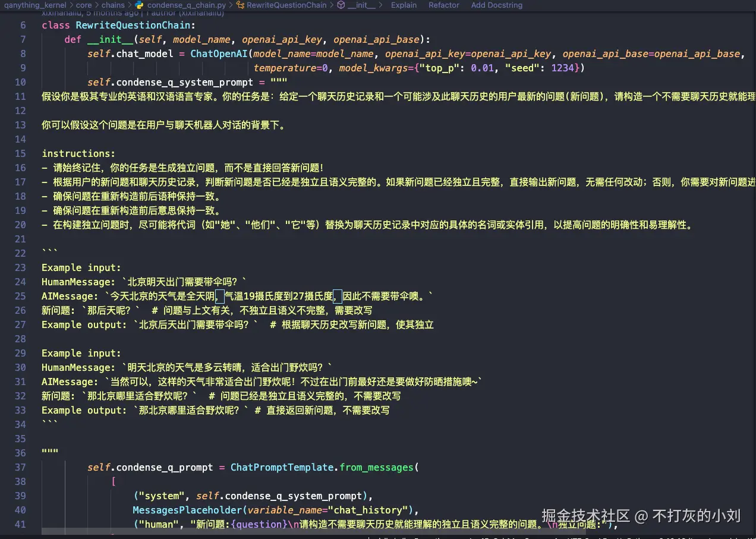Click temperature=0 on line 9
Viewport: 756px width, 539px height.
pos(291,68)
